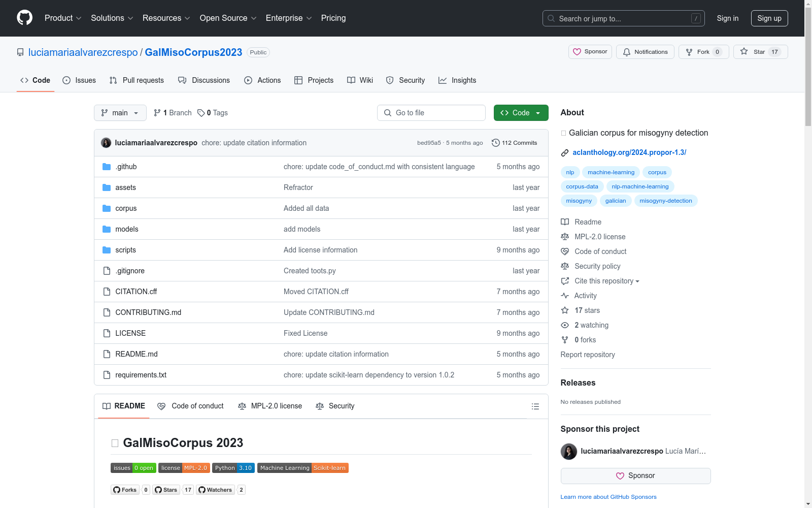Open the Actions tab
The height and width of the screenshot is (508, 812).
coord(262,80)
